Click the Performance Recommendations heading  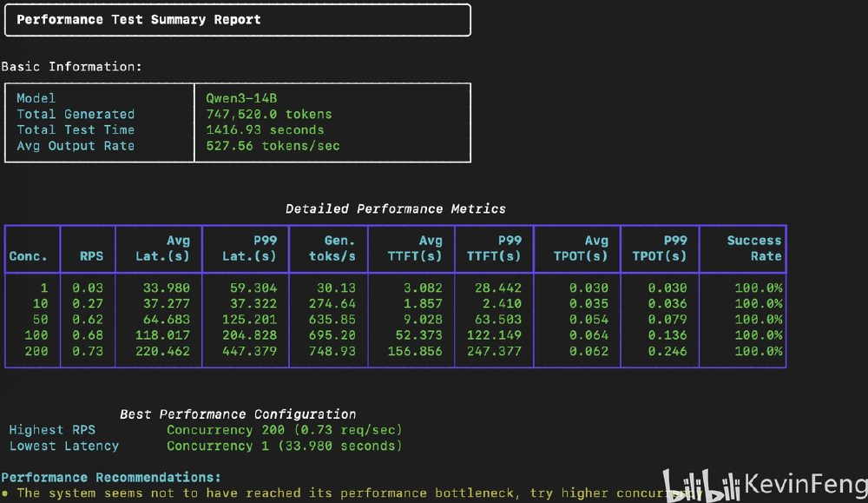pyautogui.click(x=111, y=477)
